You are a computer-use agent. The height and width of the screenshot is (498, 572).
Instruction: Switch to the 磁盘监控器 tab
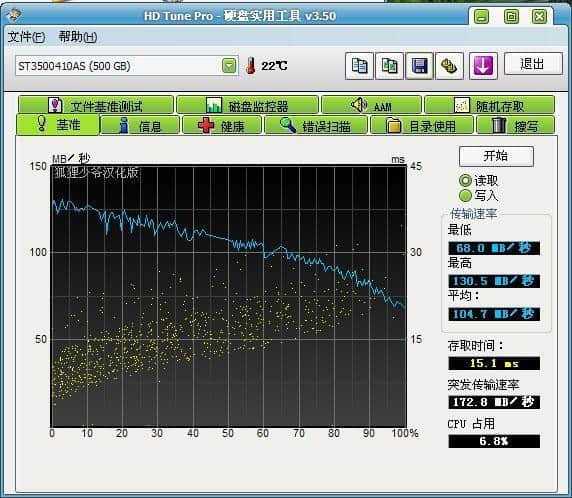tap(247, 105)
